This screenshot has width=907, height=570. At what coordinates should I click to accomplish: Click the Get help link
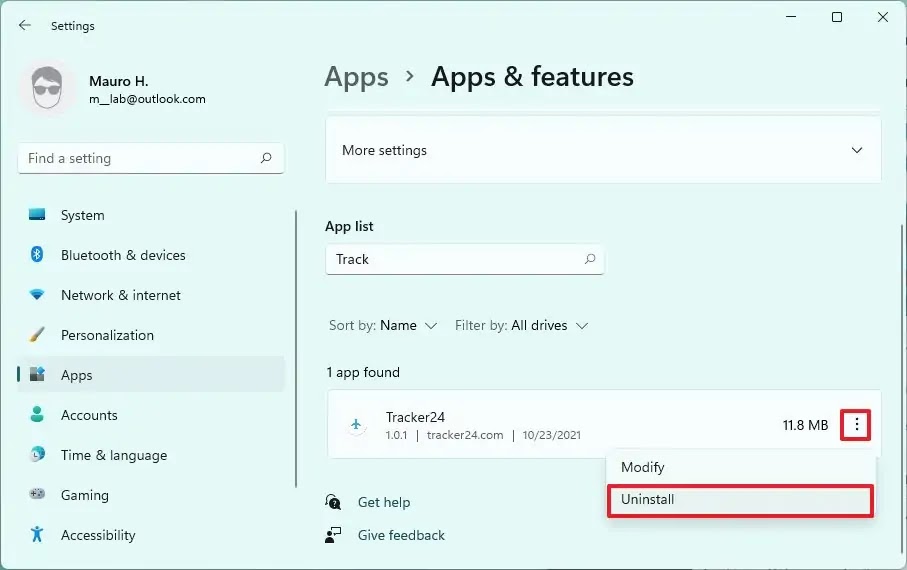[x=384, y=502]
